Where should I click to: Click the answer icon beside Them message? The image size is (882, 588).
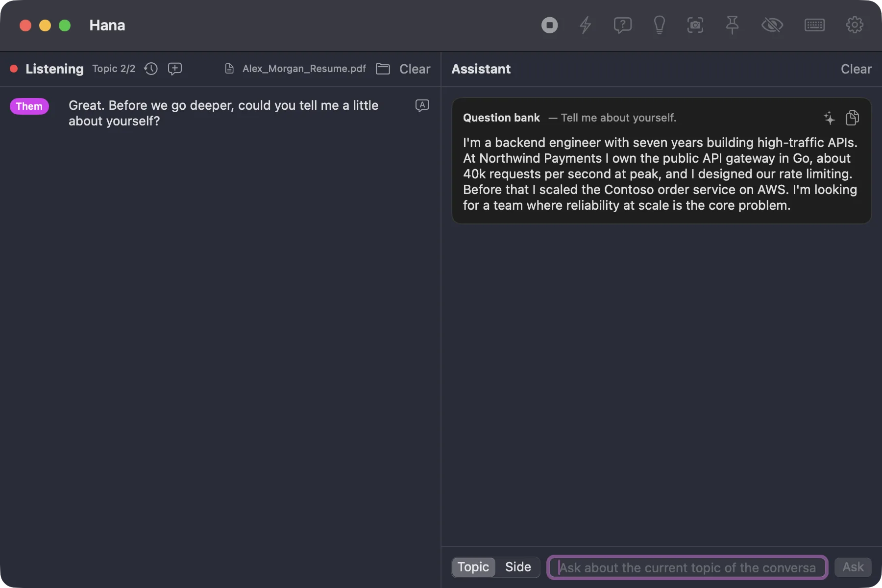[422, 105]
